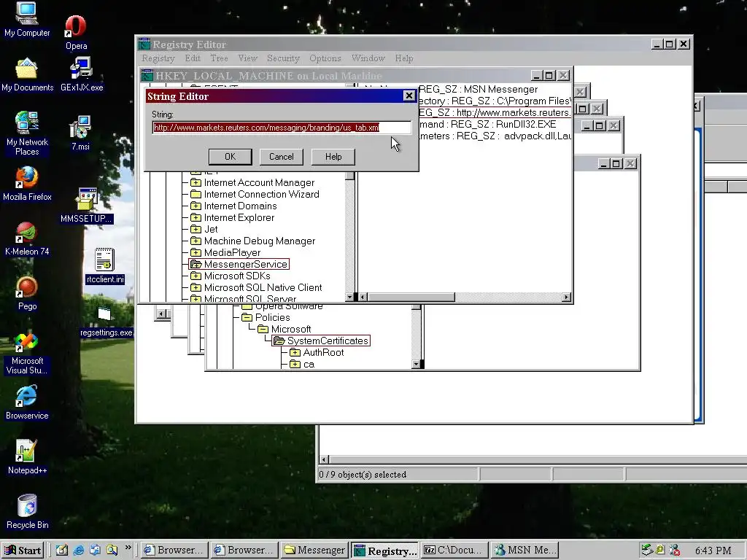Image resolution: width=747 pixels, height=560 pixels.
Task: Open the Window menu
Action: [x=368, y=58]
